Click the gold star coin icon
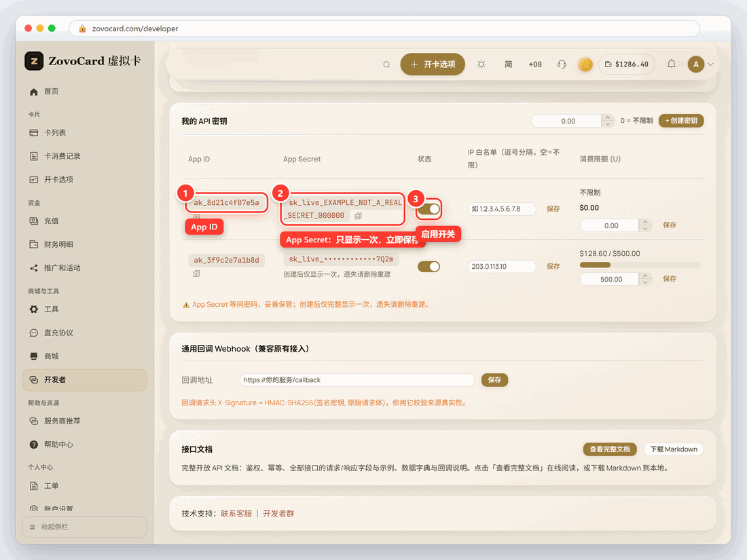The height and width of the screenshot is (560, 747). click(585, 64)
